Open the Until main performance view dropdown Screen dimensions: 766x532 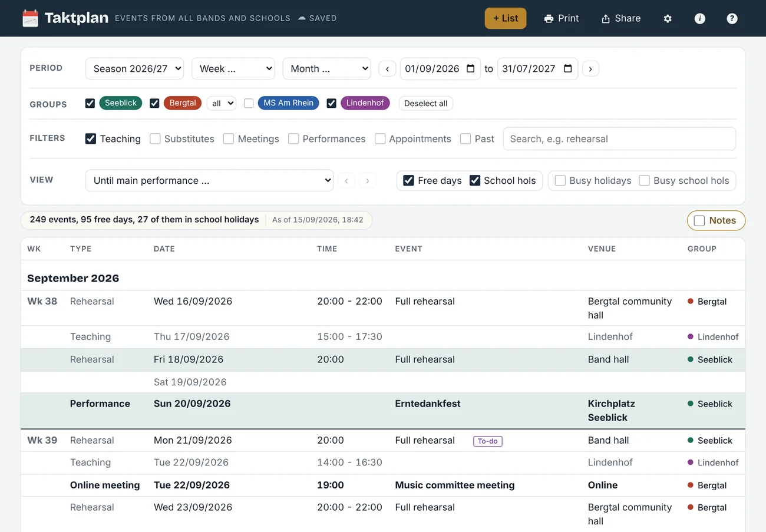tap(209, 180)
